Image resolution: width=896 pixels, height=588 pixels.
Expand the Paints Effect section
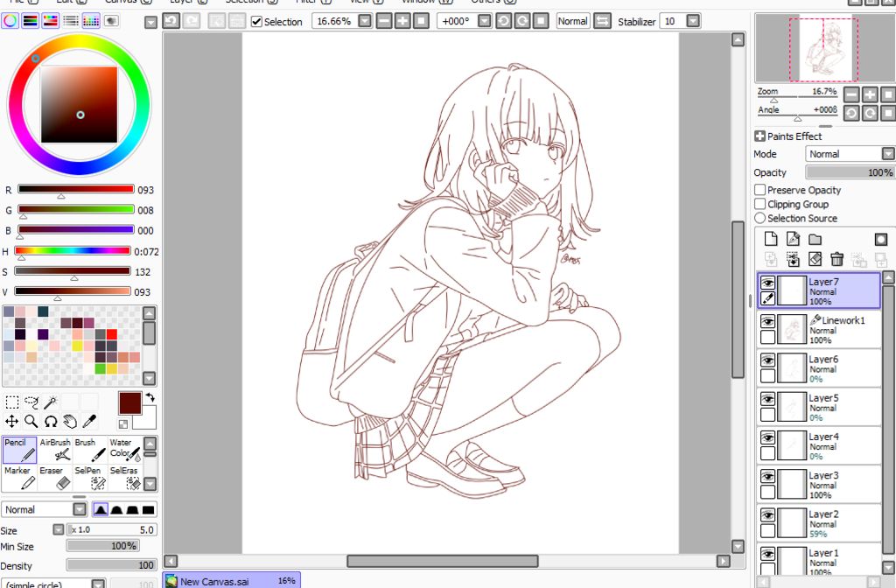coord(760,136)
